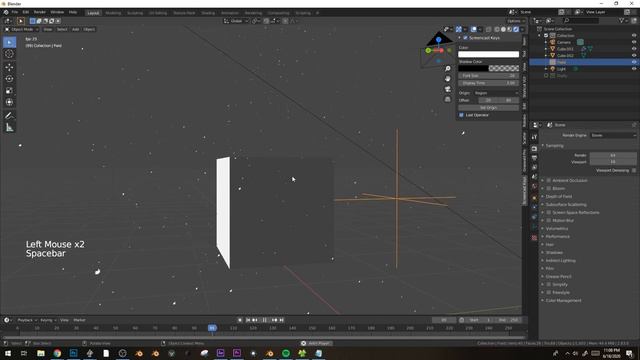
Task: Toggle the Last Operator checkbox
Action: pos(461,115)
